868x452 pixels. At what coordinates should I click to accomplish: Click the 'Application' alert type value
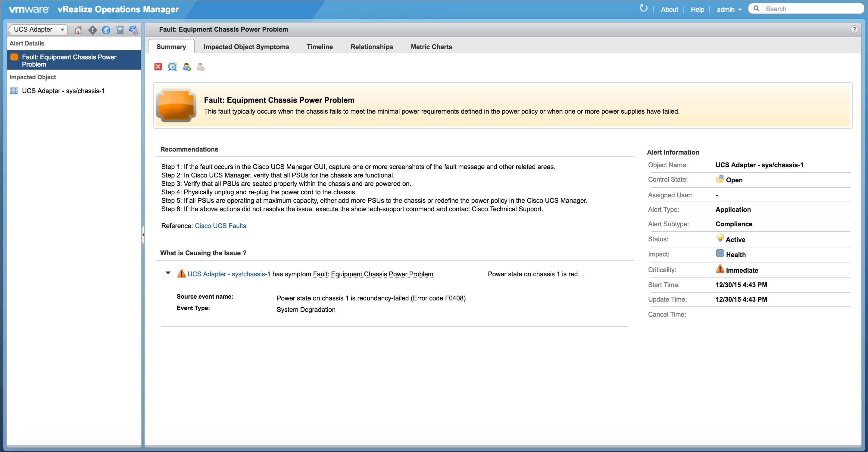click(x=733, y=210)
